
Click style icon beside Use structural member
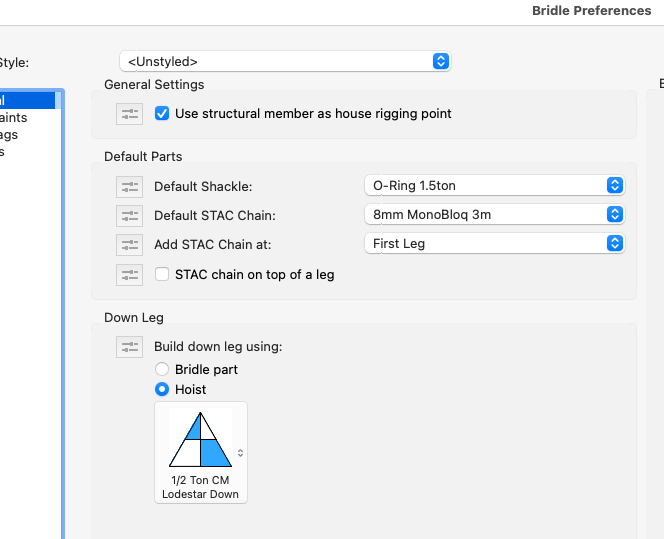point(130,114)
